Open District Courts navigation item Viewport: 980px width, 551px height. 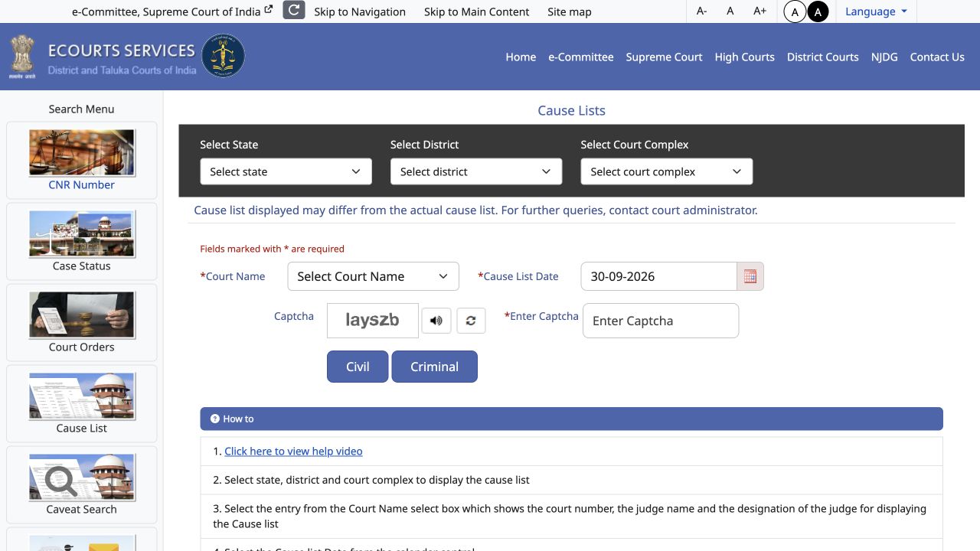pyautogui.click(x=823, y=57)
